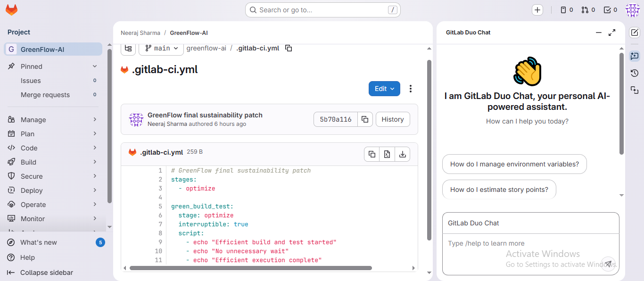Expand the Plan menu

tap(53, 134)
